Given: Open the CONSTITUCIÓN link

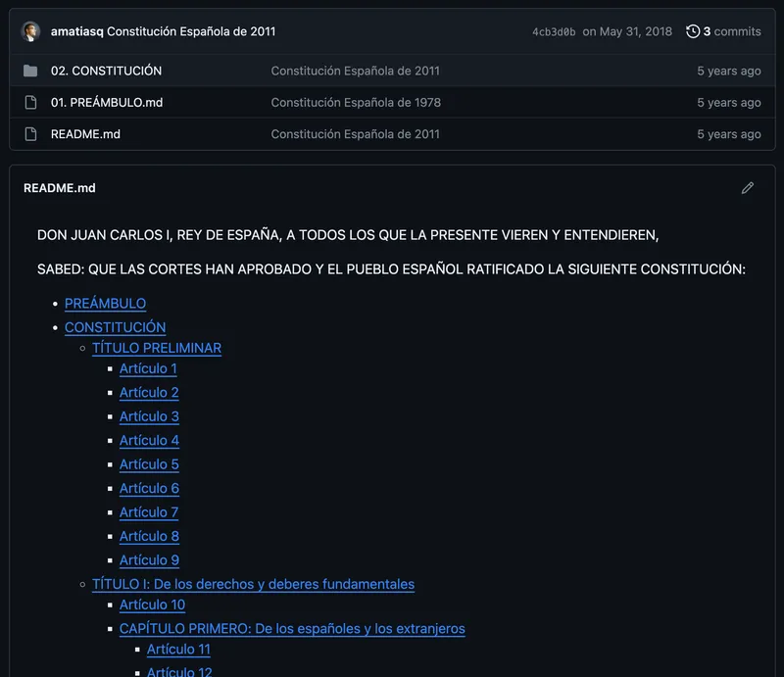Looking at the screenshot, I should pyautogui.click(x=115, y=326).
